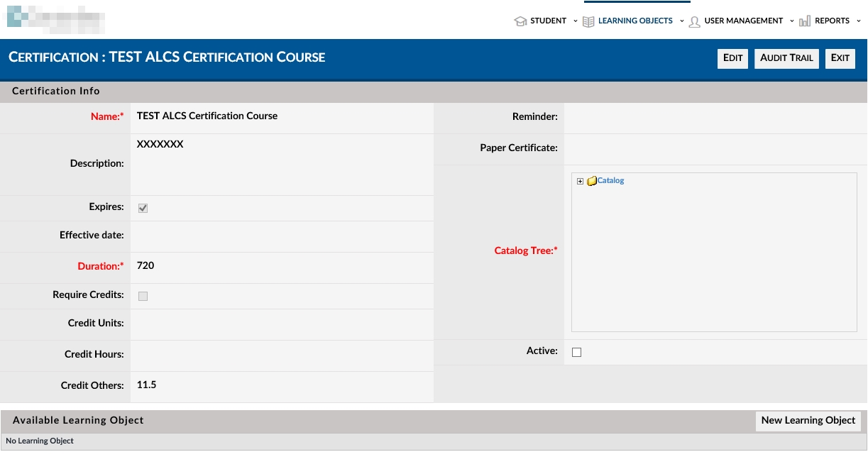This screenshot has height=474, width=868.
Task: Select the Catalog tree link
Action: click(x=610, y=181)
